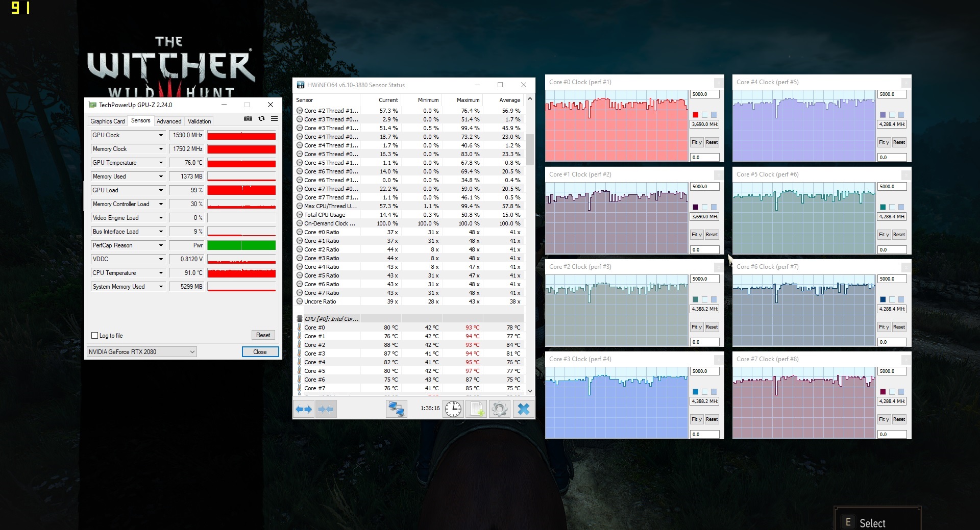Click the HWiNFO row icon for Total CPU Usage
Viewport: 980px width, 530px height.
(300, 215)
